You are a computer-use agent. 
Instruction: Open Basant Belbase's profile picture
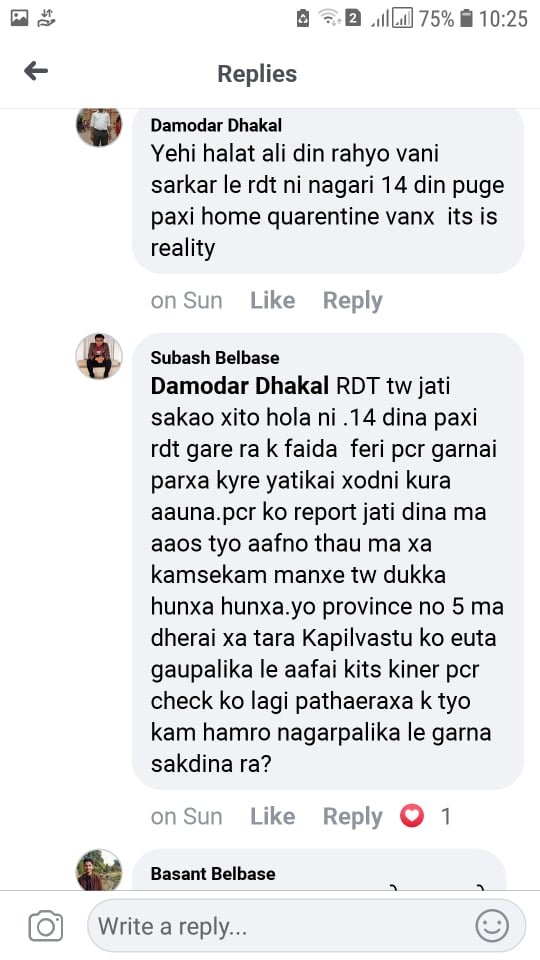pyautogui.click(x=99, y=871)
